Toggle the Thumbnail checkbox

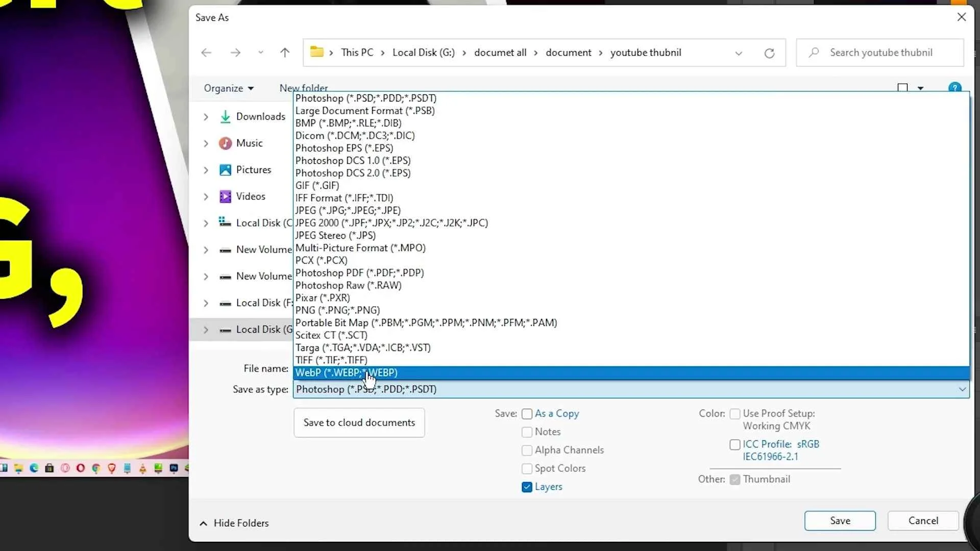[735, 480]
